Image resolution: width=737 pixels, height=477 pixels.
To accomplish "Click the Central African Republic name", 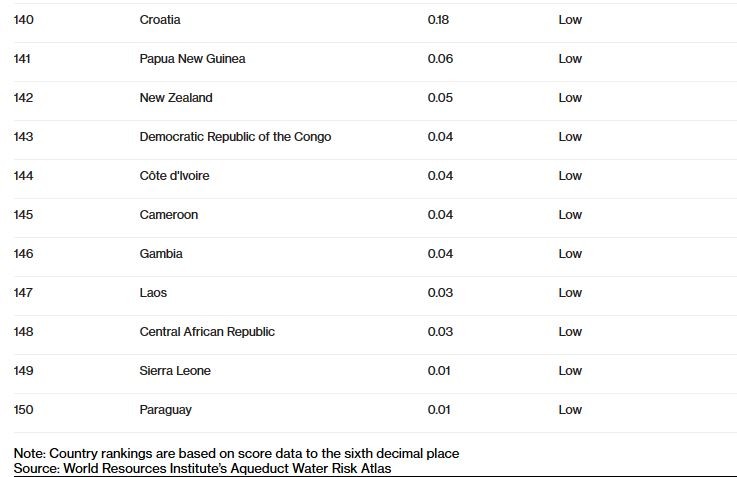I will point(207,332).
